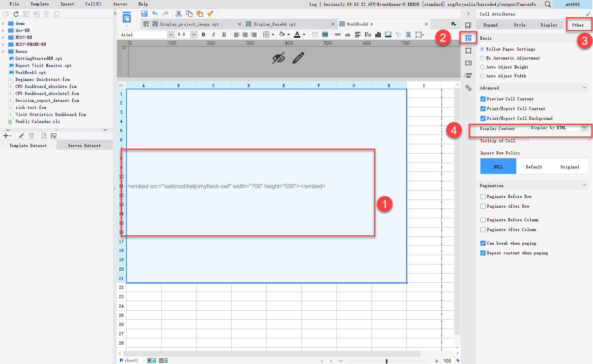
Task: Click the insert chart toolbar icon
Action: [378, 35]
